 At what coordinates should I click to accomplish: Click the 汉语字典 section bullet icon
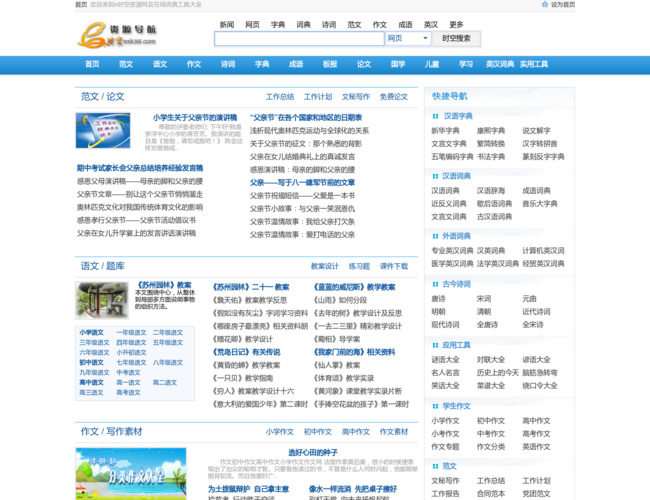point(435,116)
